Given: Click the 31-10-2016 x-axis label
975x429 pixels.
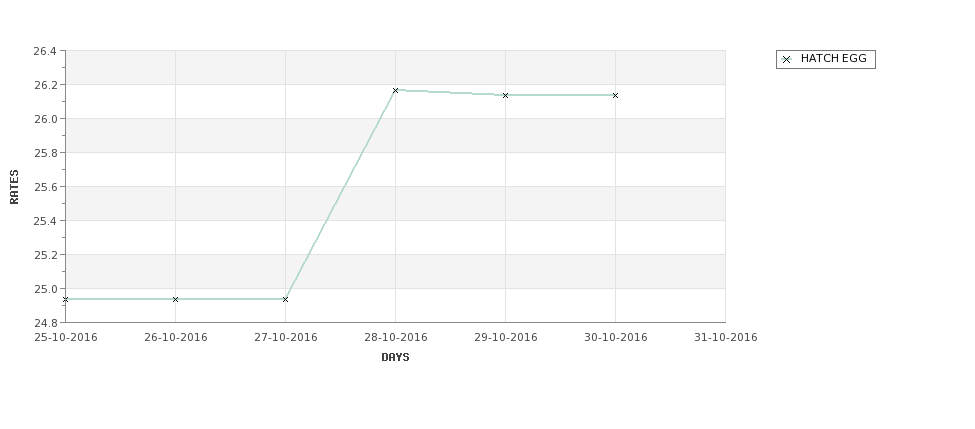Looking at the screenshot, I should pos(726,338).
